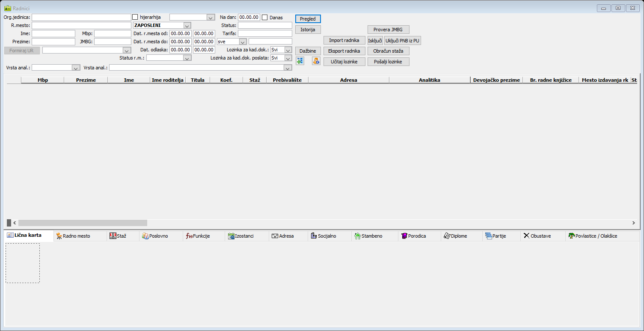The height and width of the screenshot is (331, 644).
Task: Click the Pregled button
Action: tap(308, 19)
